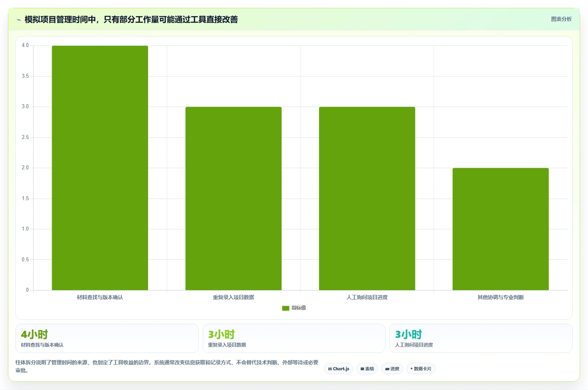
Task: Click the 1.0 y-axis value
Action: [25, 229]
